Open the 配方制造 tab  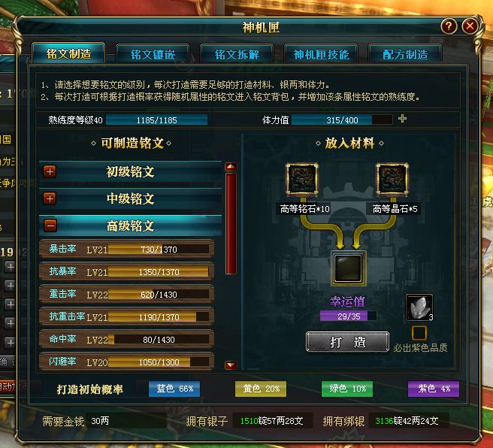tap(405, 54)
